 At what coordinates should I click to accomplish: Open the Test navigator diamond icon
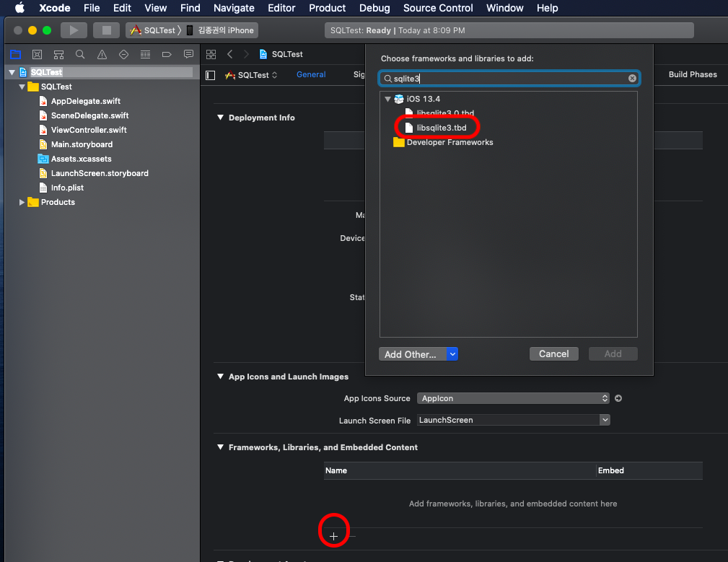point(123,54)
